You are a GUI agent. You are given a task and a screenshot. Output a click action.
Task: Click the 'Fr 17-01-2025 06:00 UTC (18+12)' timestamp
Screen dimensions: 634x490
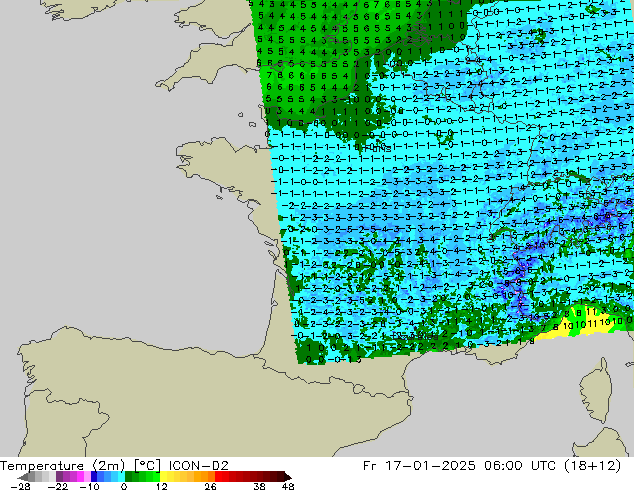[x=492, y=465]
